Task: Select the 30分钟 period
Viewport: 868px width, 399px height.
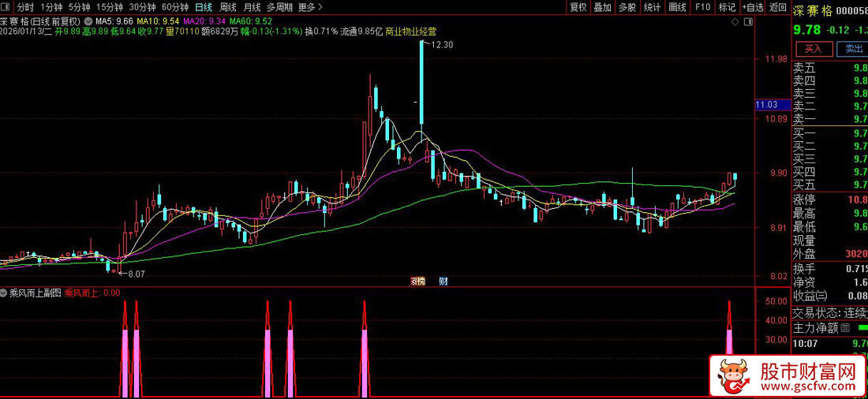Action: 142,7
